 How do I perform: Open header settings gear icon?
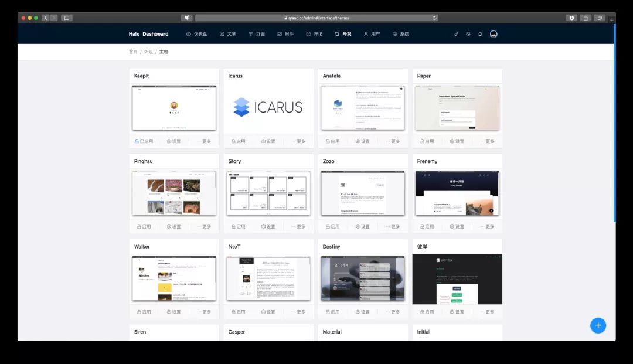[x=468, y=34]
